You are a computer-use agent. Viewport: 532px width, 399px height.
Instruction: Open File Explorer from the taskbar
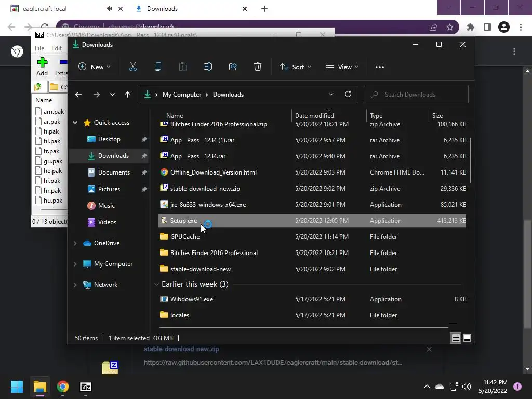click(39, 387)
